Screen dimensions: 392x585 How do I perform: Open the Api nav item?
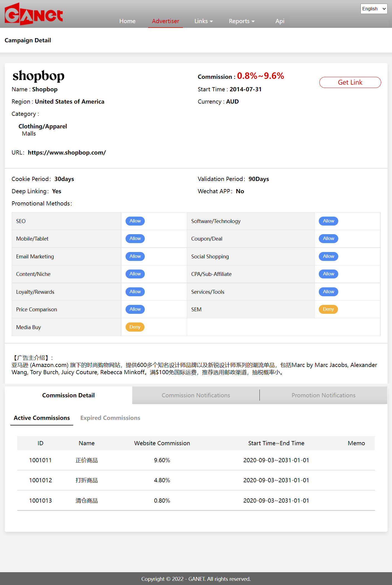click(x=280, y=21)
